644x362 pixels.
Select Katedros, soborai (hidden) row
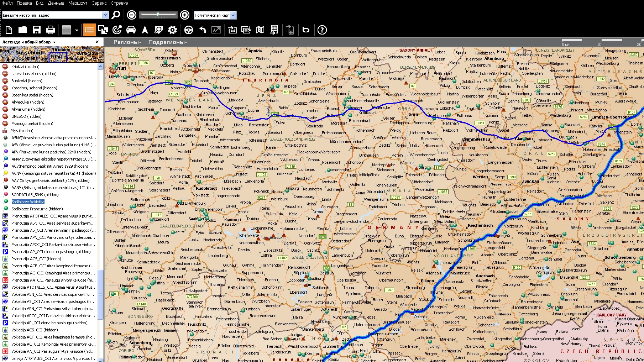(34, 88)
